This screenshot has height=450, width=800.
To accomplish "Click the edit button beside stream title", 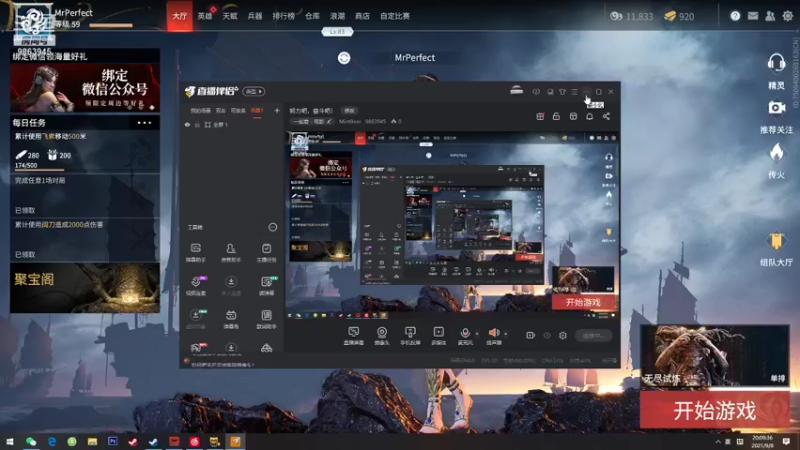I will coord(349,111).
